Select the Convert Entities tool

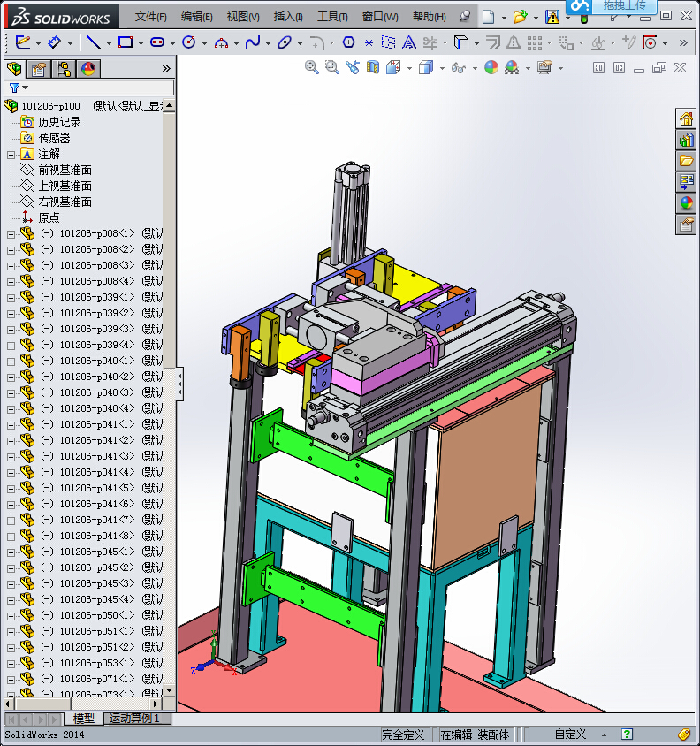(460, 42)
